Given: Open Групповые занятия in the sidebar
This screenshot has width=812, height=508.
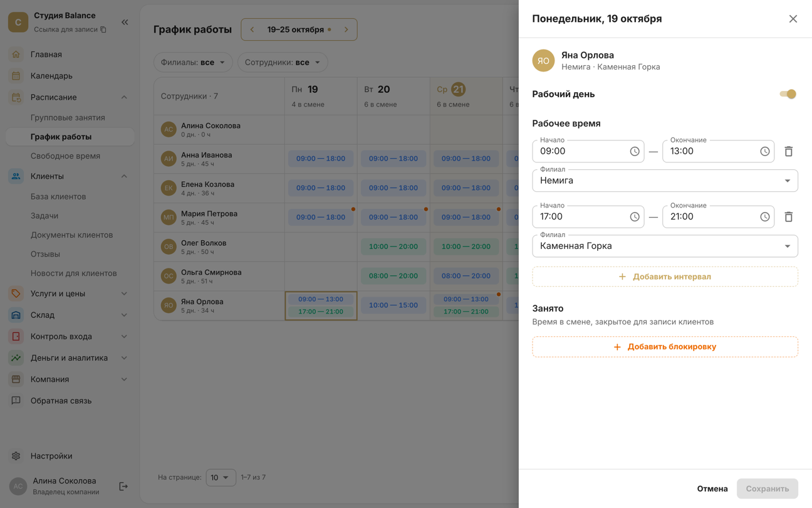Looking at the screenshot, I should click(x=68, y=117).
